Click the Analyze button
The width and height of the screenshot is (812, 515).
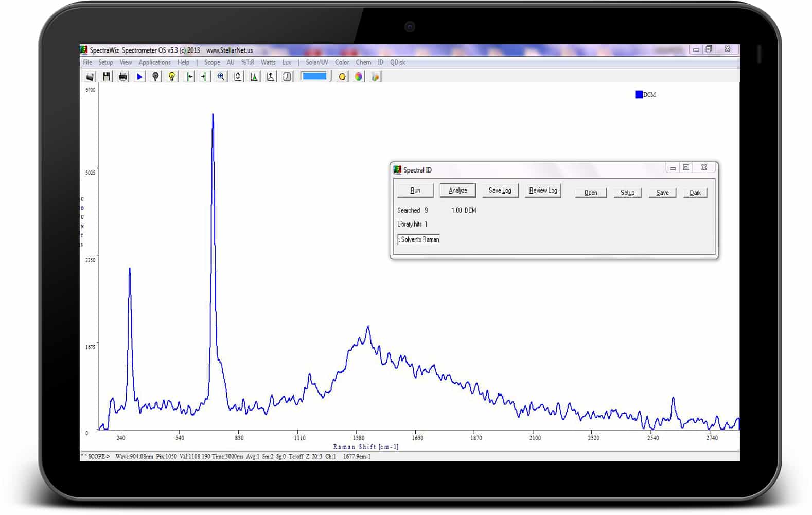458,191
